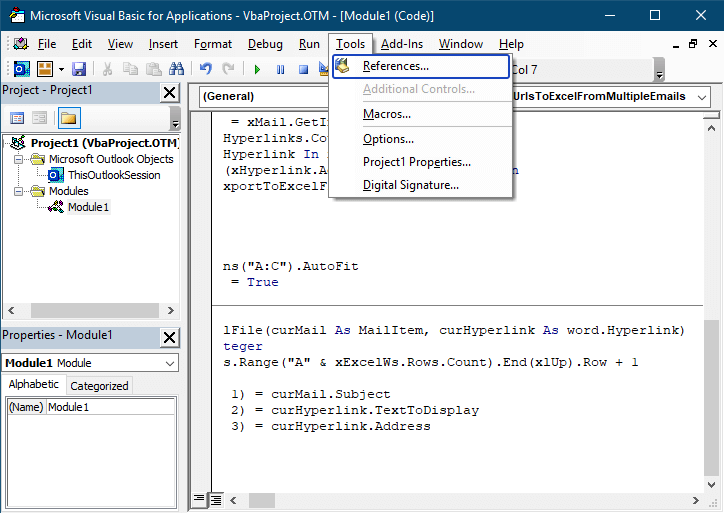Image resolution: width=724 pixels, height=513 pixels.
Task: Close the Project - Project1 panel
Action: pyautogui.click(x=169, y=92)
